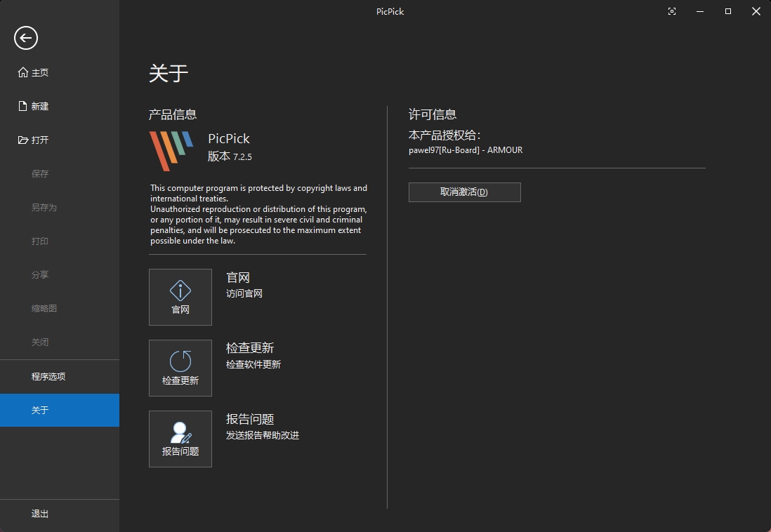Click the 许可信息 heading
771x532 pixels.
click(x=433, y=114)
